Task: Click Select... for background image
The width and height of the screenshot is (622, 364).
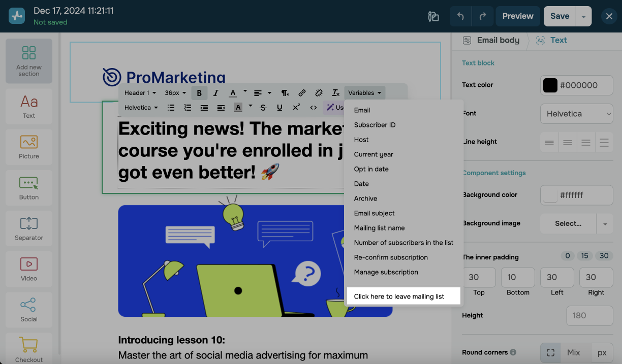Action: 568,223
